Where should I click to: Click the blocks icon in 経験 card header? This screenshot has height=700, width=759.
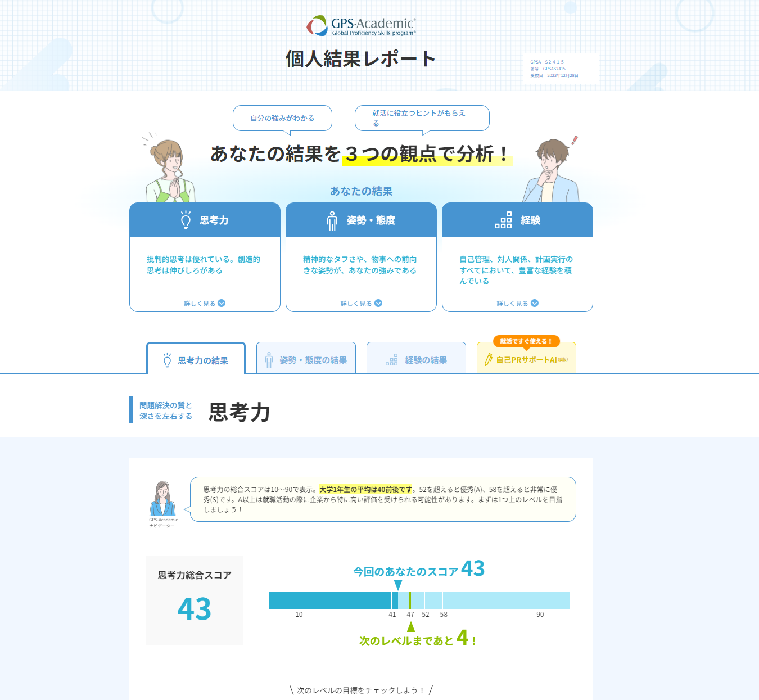point(503,220)
